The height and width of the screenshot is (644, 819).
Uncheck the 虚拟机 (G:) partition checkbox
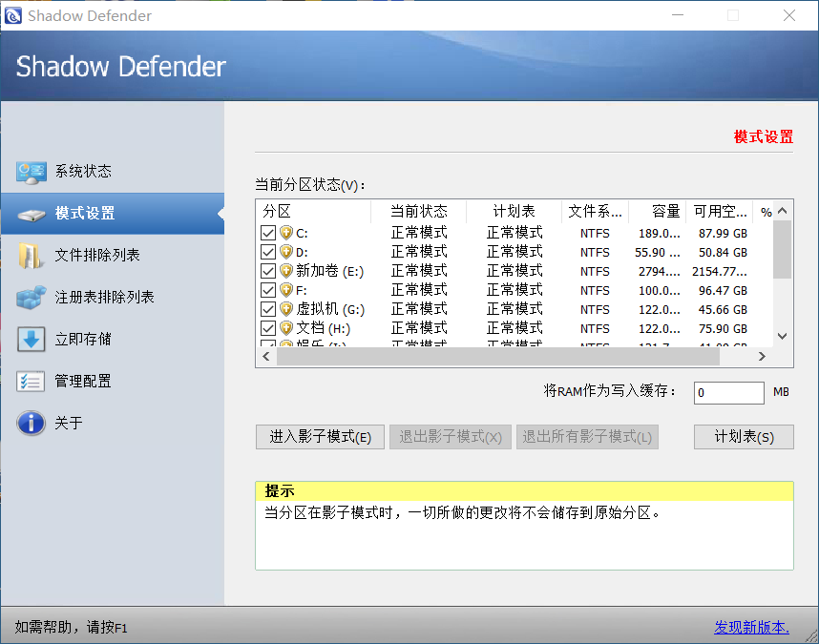click(268, 309)
